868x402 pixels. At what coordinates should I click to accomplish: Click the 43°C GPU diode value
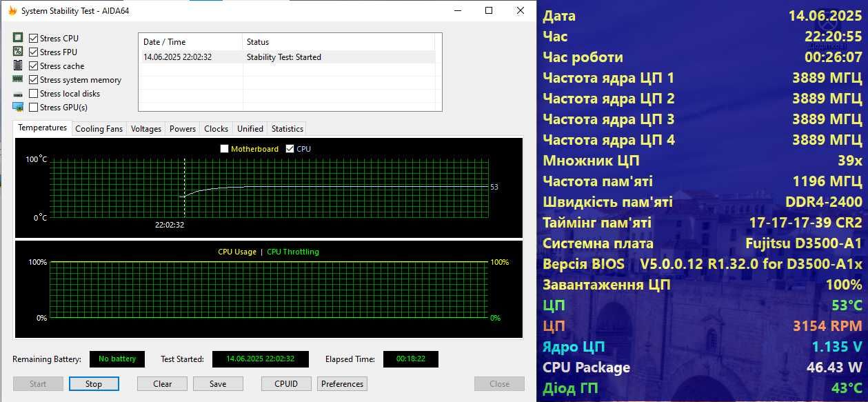847,388
